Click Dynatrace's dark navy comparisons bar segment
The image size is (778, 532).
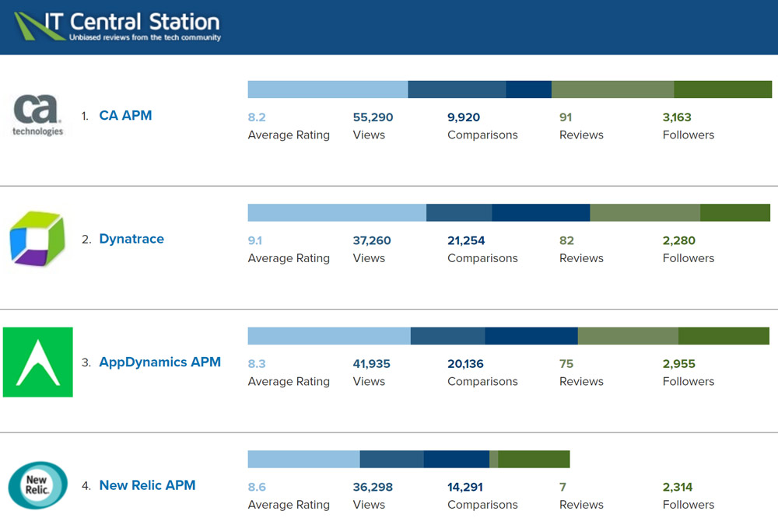[541, 212]
